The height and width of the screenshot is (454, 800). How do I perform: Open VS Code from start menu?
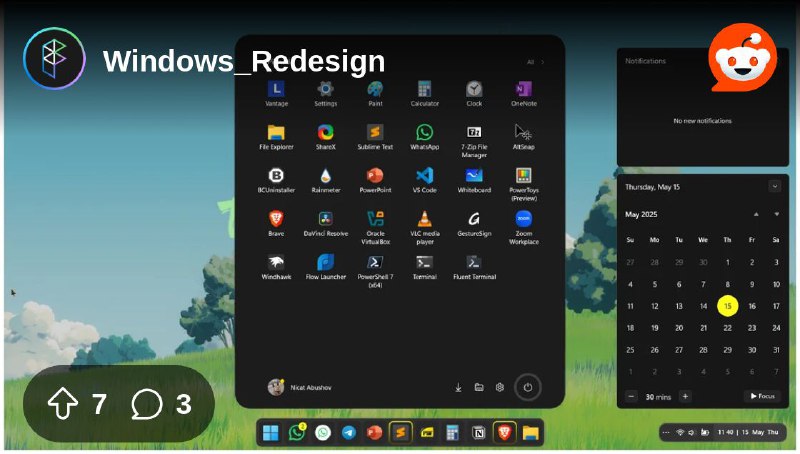point(424,181)
